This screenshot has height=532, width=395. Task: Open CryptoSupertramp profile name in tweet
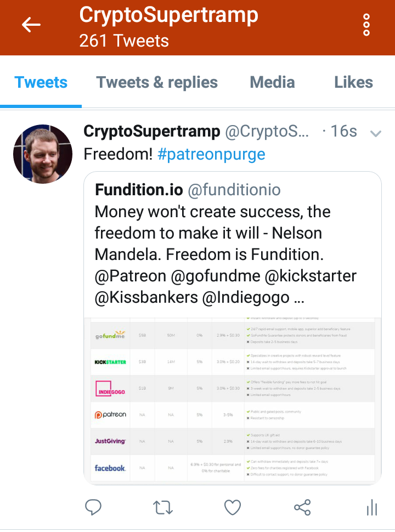pos(152,132)
